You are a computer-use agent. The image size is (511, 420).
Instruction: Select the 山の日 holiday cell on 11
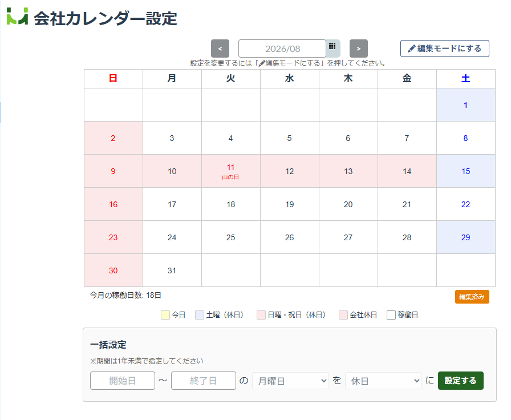pos(231,171)
